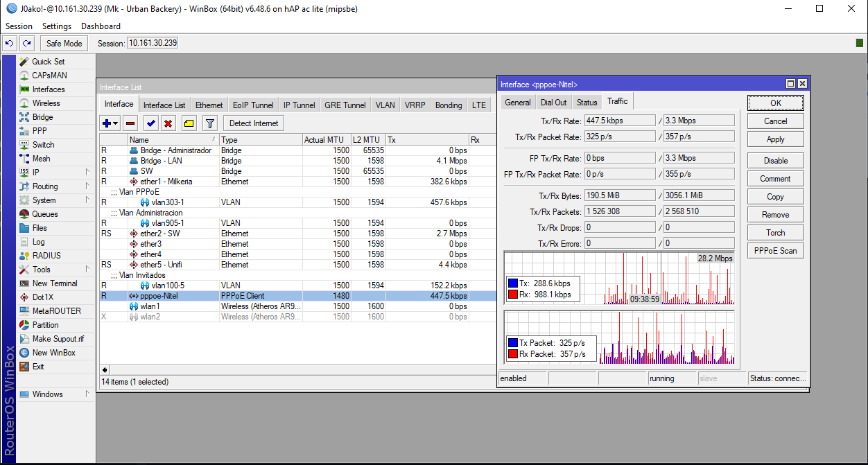Screen dimensions: 868x465
Task: Remove selected interface with the red minus
Action: click(130, 123)
